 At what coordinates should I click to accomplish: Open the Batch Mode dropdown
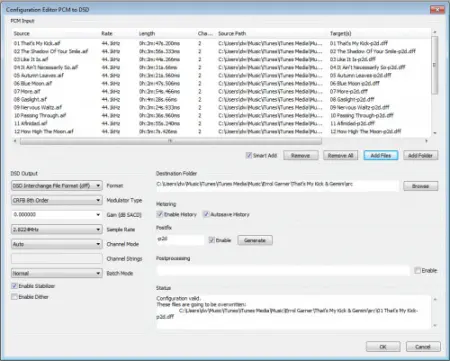(57, 273)
